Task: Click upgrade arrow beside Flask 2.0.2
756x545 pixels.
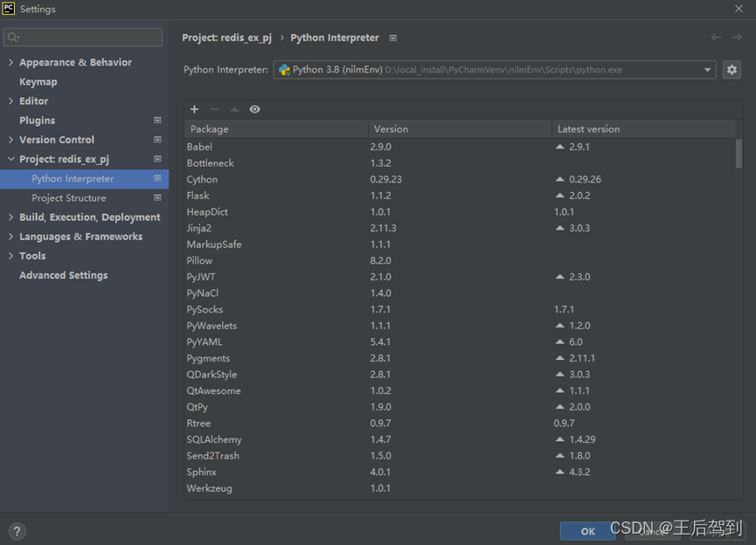Action: tap(559, 195)
